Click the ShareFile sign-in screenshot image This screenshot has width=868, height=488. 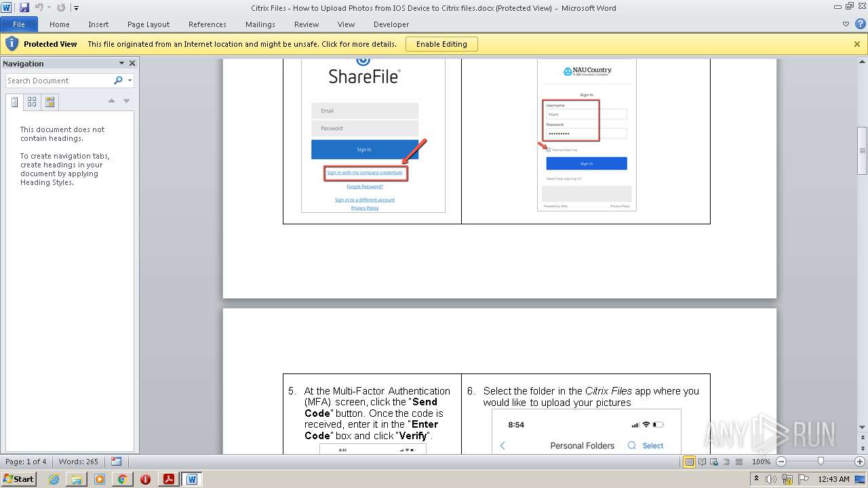click(373, 136)
